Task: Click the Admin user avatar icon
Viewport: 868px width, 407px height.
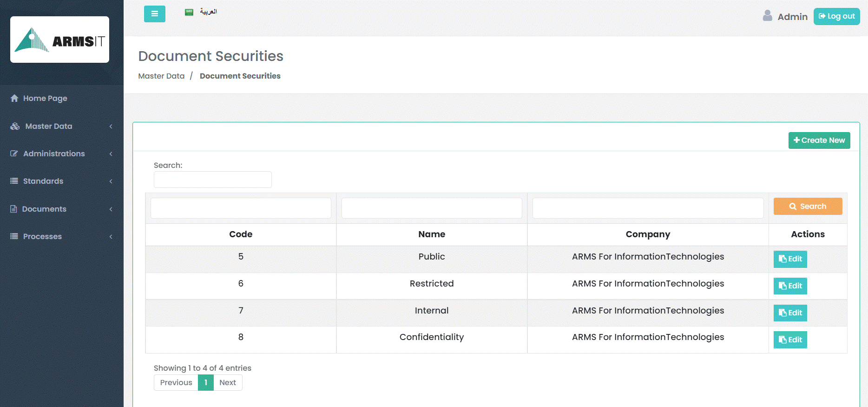Action: click(x=767, y=16)
